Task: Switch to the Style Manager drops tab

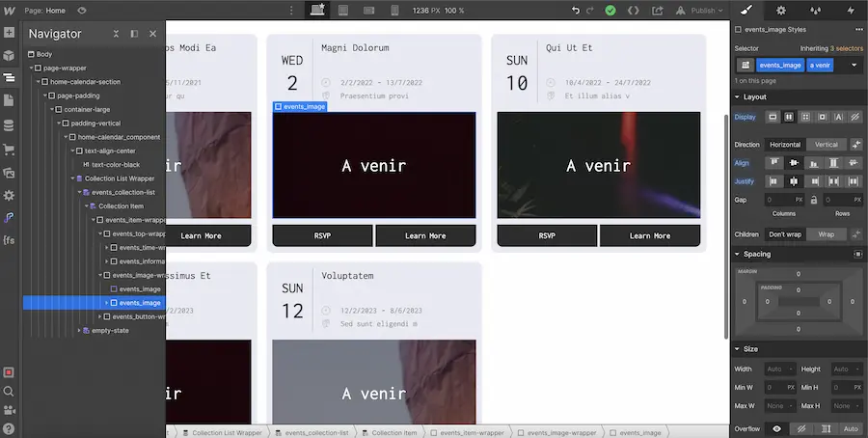Action: [815, 10]
